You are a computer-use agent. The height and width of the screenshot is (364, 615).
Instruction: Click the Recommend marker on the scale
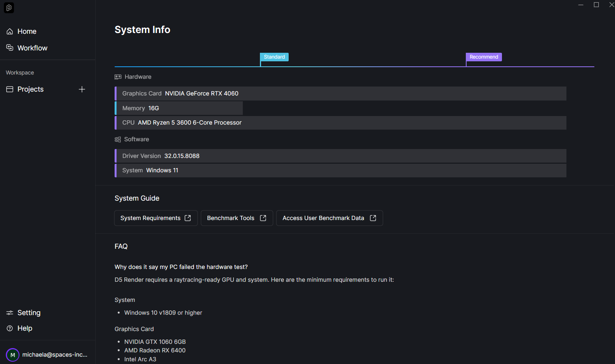click(x=484, y=57)
